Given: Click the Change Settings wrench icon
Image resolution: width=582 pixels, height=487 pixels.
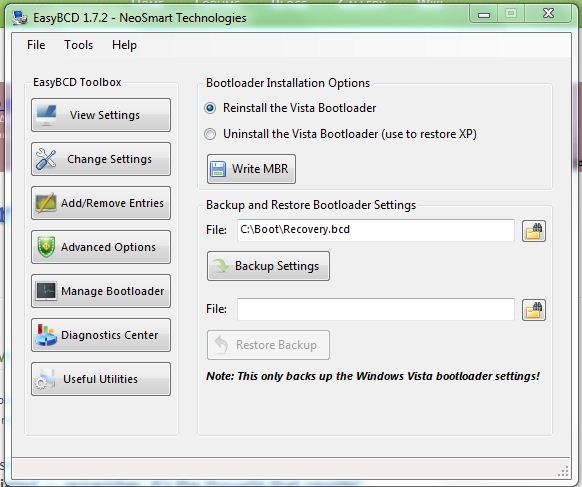Looking at the screenshot, I should pyautogui.click(x=46, y=159).
